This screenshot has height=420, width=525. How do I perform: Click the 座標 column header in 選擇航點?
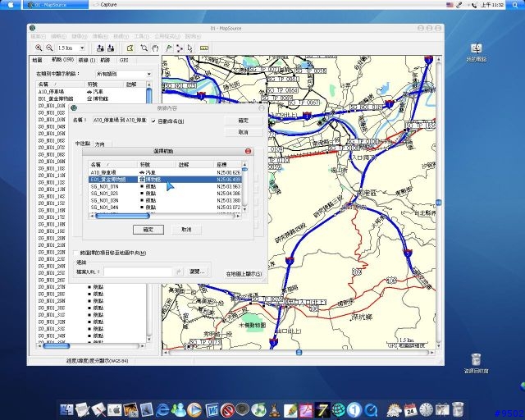coord(227,165)
